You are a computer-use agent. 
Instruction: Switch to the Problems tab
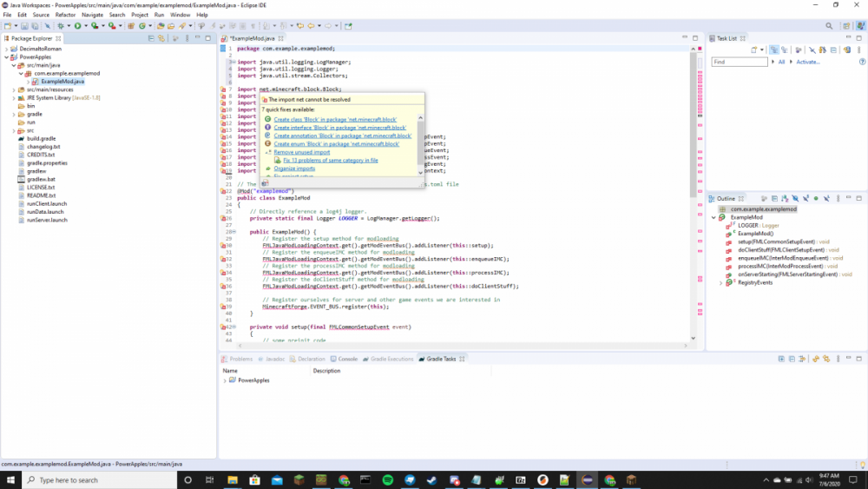tap(237, 359)
